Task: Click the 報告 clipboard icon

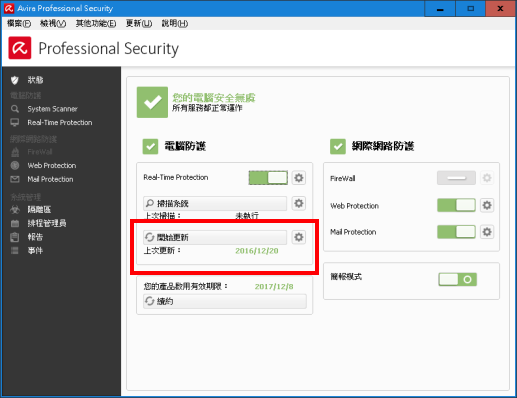Action: pos(15,237)
